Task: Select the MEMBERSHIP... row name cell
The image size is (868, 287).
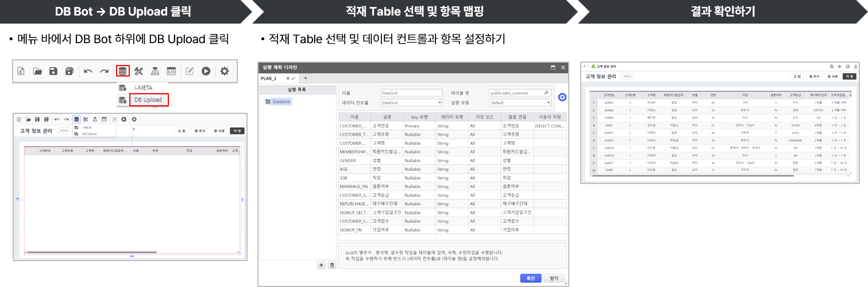Action: point(354,151)
